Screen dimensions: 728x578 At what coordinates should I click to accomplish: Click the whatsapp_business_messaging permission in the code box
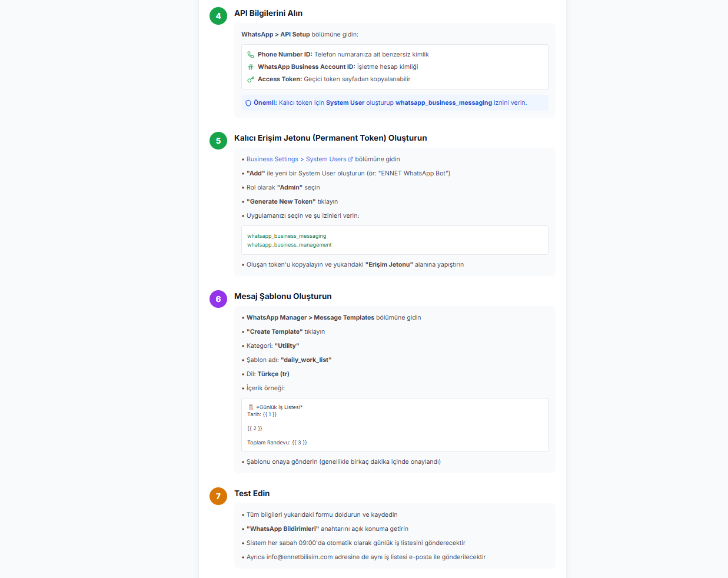[x=287, y=236]
